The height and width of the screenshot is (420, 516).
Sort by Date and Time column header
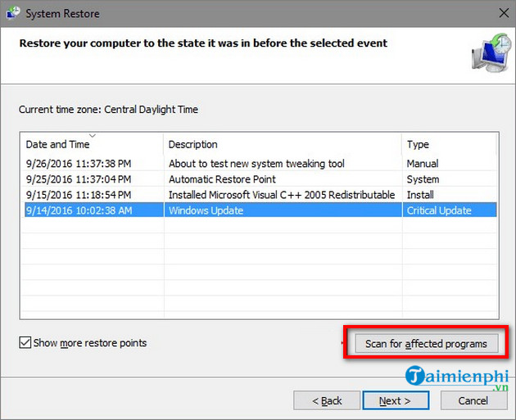pyautogui.click(x=92, y=144)
